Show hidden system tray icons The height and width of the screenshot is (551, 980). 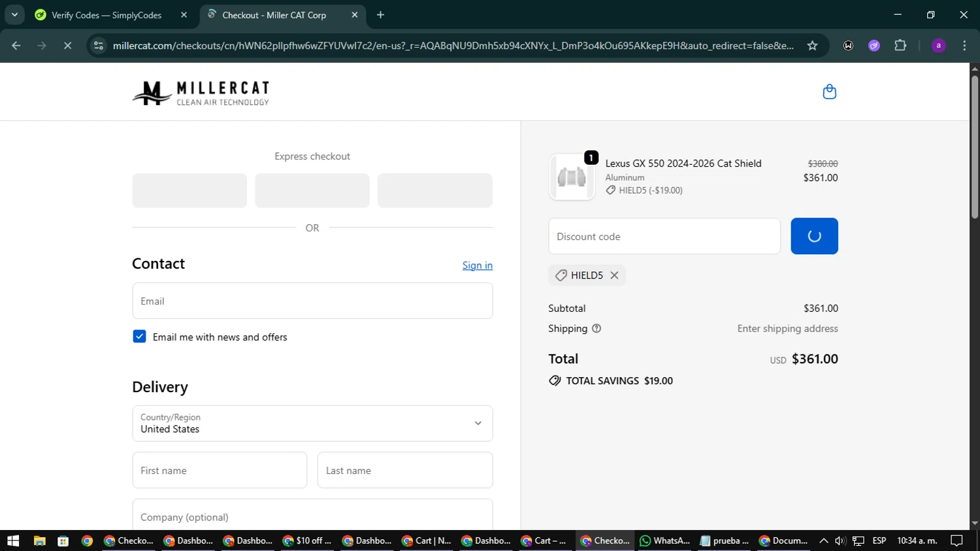(x=824, y=541)
